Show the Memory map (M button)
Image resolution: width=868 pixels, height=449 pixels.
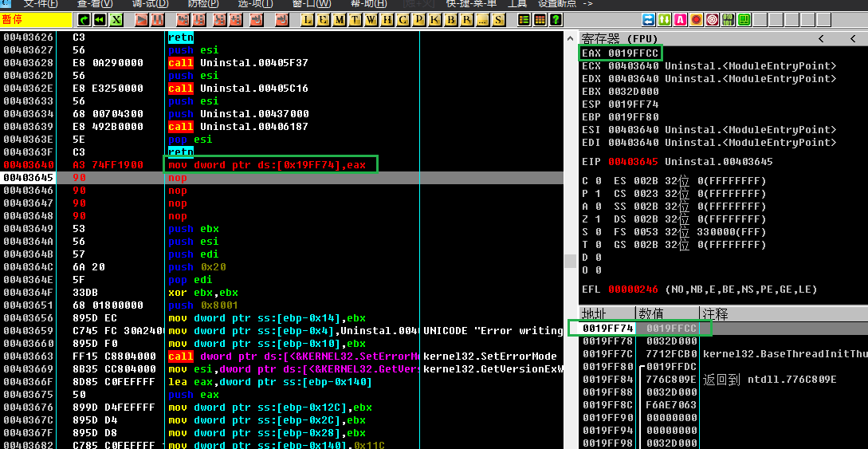pyautogui.click(x=340, y=19)
